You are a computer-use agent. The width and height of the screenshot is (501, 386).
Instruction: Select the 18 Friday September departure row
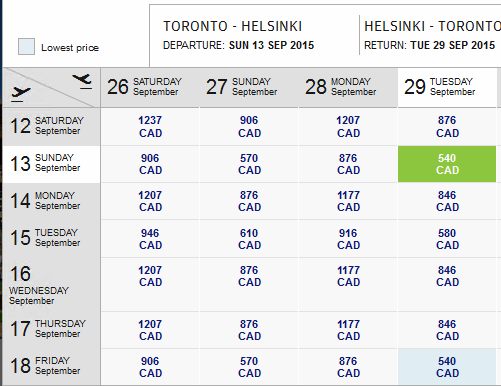click(52, 367)
